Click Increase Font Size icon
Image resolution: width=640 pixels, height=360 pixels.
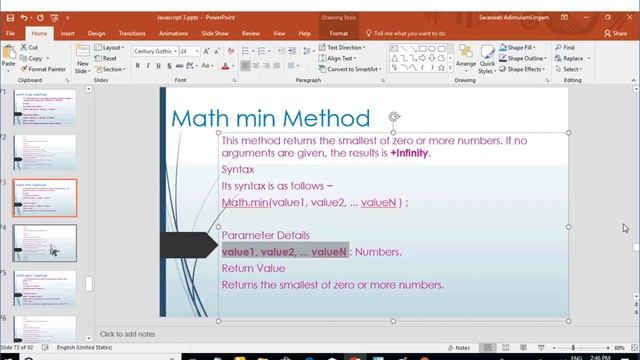(207, 51)
